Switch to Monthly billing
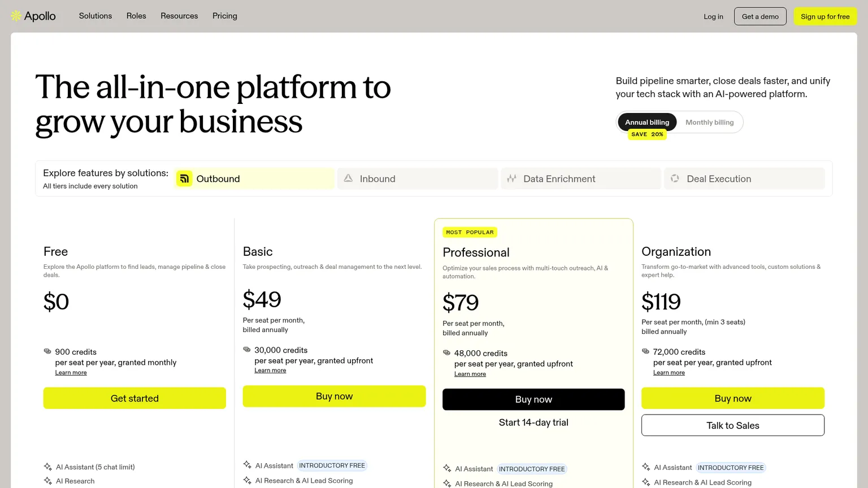The width and height of the screenshot is (868, 488). (x=710, y=122)
